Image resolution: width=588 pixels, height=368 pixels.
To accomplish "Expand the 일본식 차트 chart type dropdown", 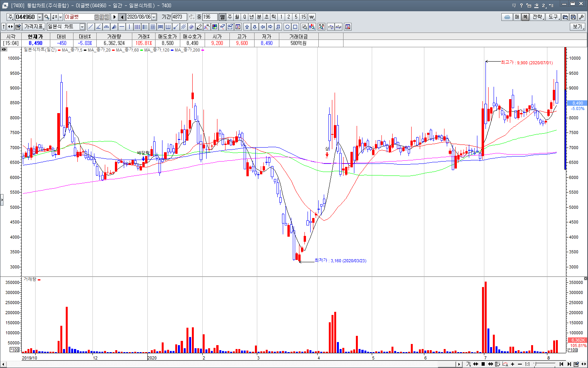I will click(82, 27).
